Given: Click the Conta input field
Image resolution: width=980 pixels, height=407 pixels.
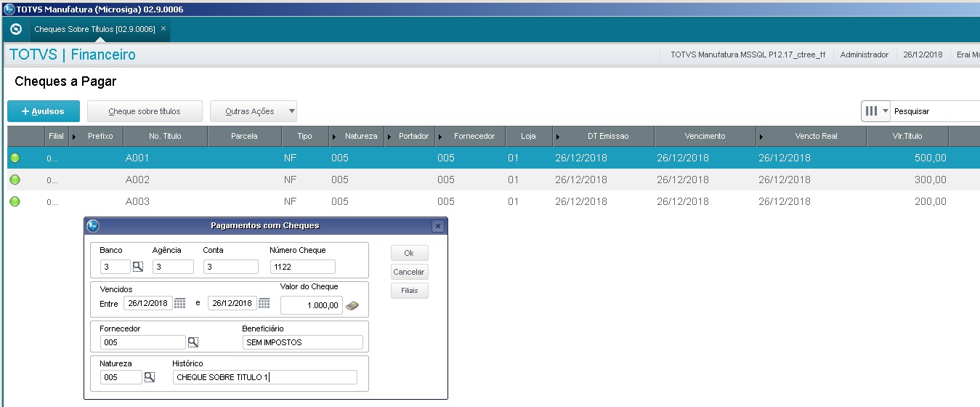Looking at the screenshot, I should point(230,267).
